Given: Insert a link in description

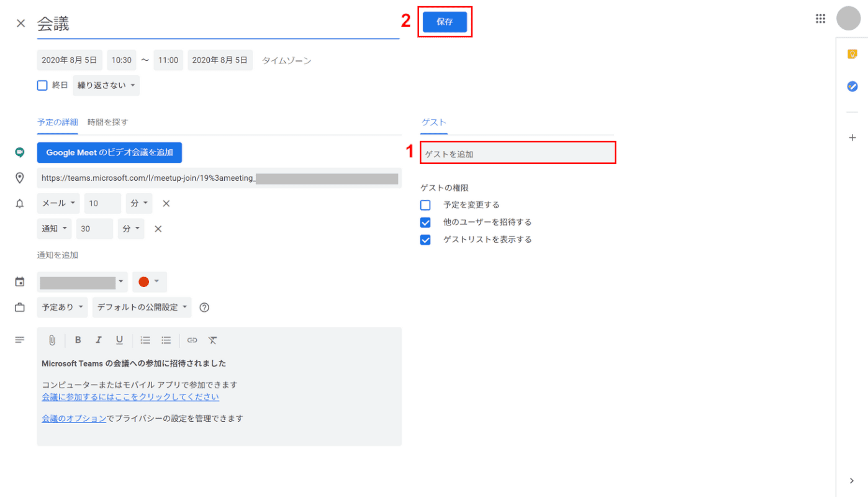Looking at the screenshot, I should pyautogui.click(x=192, y=340).
